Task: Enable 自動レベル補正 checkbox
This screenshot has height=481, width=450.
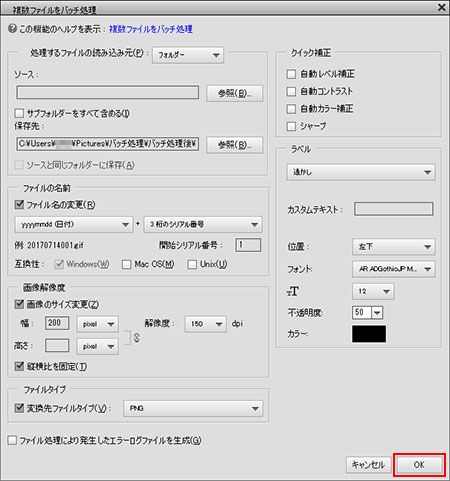Action: 291,74
